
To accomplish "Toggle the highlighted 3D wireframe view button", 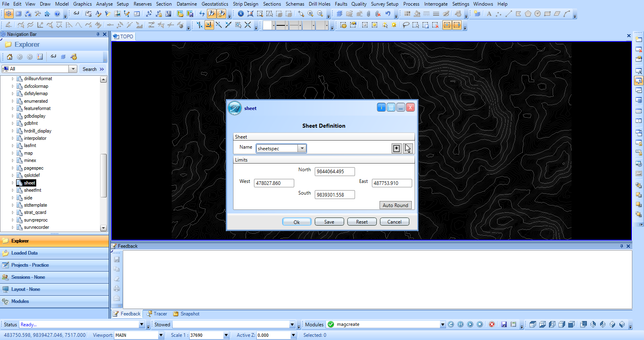I will 8,14.
